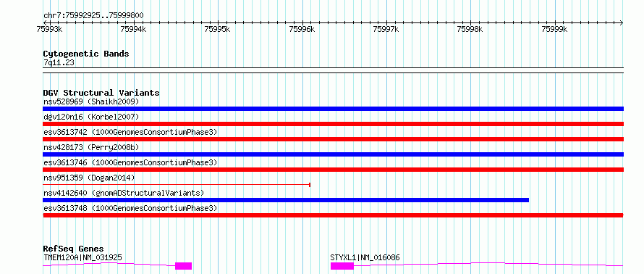Viewport: 644px width, 274px height.
Task: Click the chr7:75992925..75999800 region label
Action: coord(93,16)
